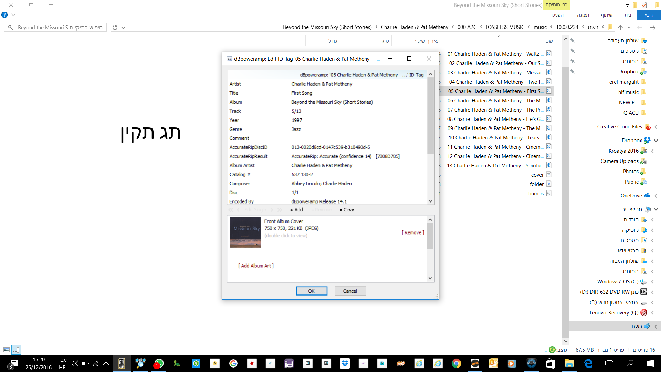Open Dropbox in the navigation pane

(x=636, y=140)
